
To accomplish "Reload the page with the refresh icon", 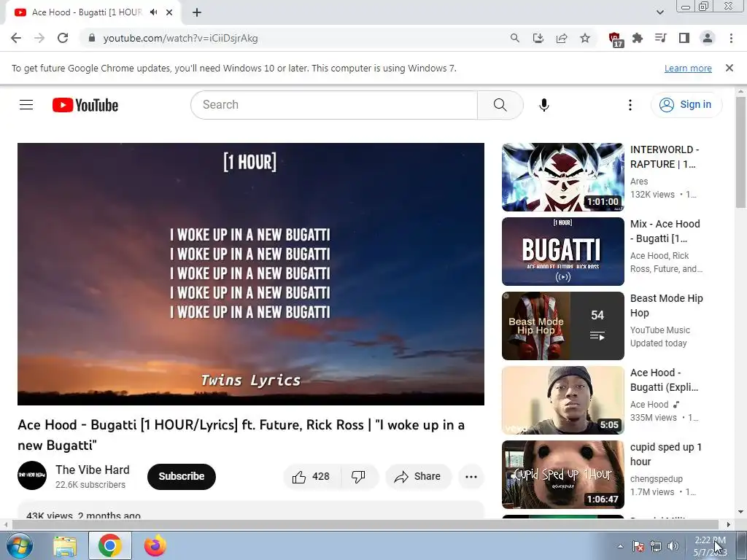I will pyautogui.click(x=63, y=38).
